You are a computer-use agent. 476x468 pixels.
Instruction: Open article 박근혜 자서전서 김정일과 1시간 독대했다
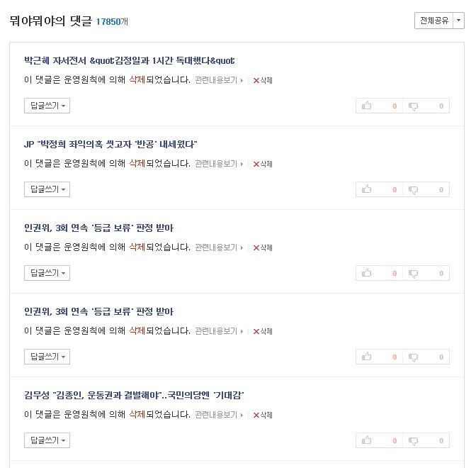point(130,60)
